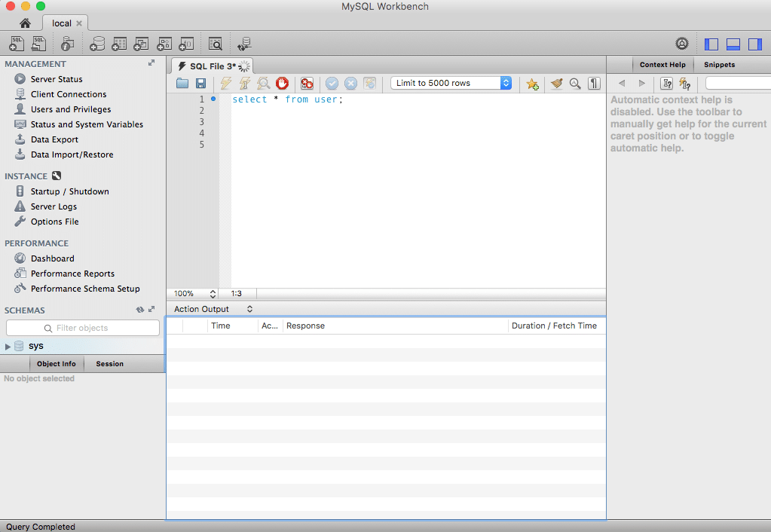
Task: Get help for caret position icon
Action: pyautogui.click(x=666, y=84)
